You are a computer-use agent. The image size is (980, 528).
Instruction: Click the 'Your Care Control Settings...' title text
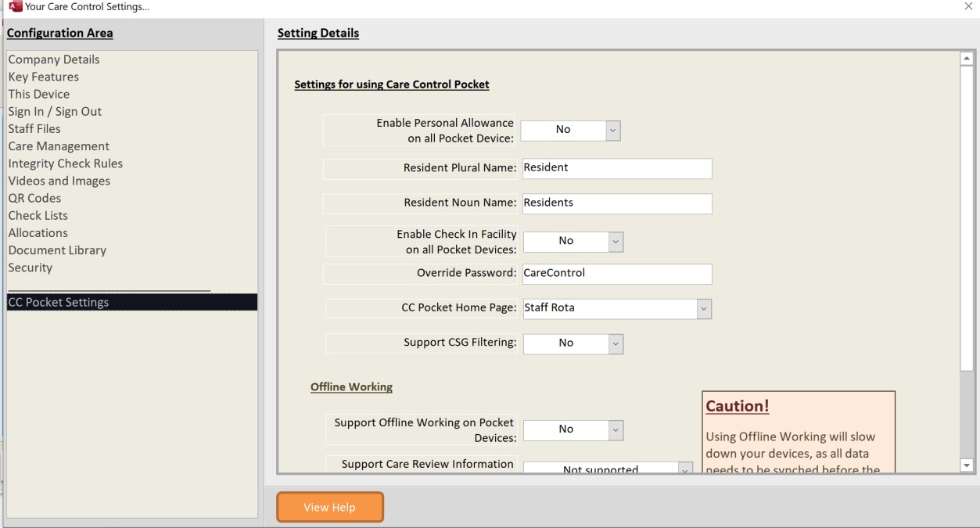(x=88, y=6)
